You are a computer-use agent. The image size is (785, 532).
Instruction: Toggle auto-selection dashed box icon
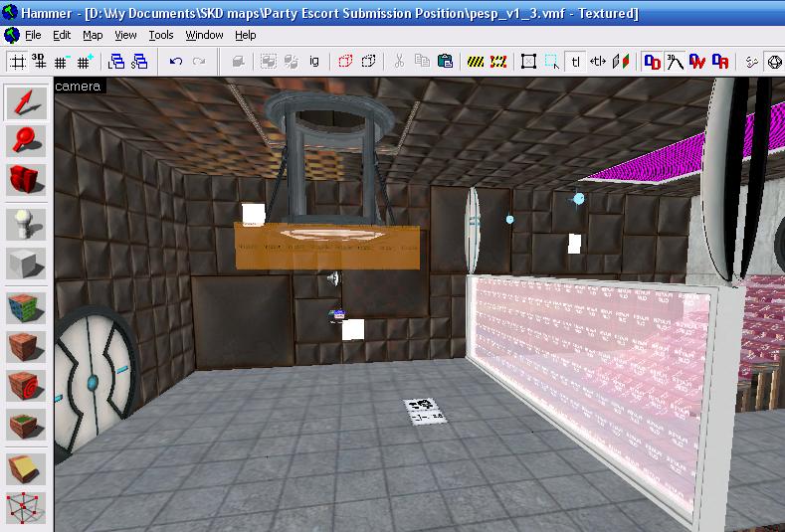point(552,62)
